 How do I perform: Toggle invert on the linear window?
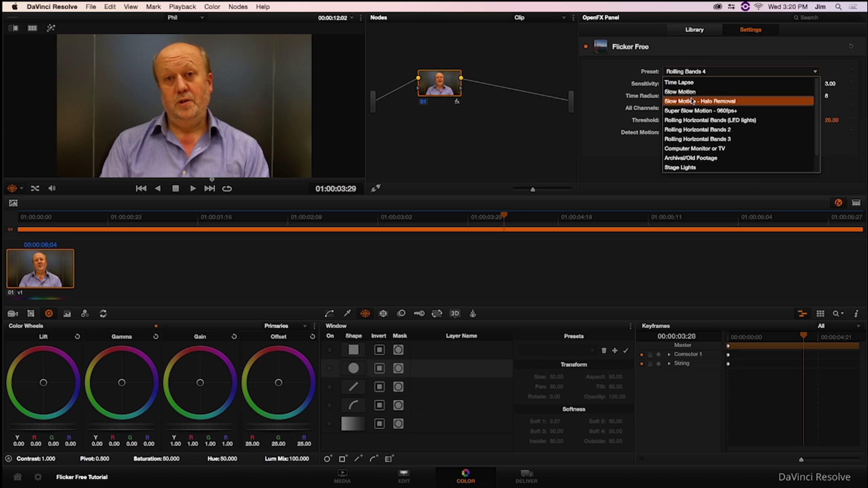pyautogui.click(x=379, y=350)
